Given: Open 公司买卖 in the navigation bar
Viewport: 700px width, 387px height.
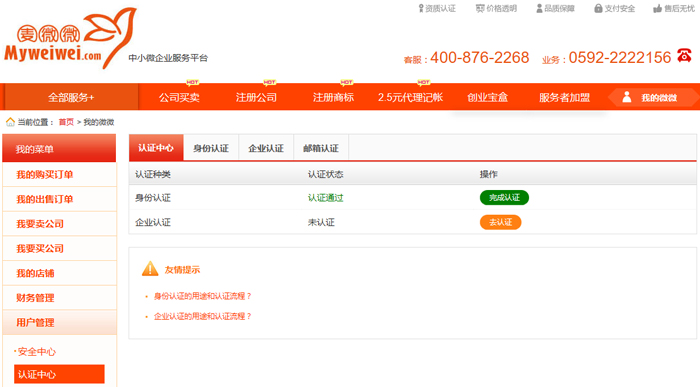Looking at the screenshot, I should 179,97.
